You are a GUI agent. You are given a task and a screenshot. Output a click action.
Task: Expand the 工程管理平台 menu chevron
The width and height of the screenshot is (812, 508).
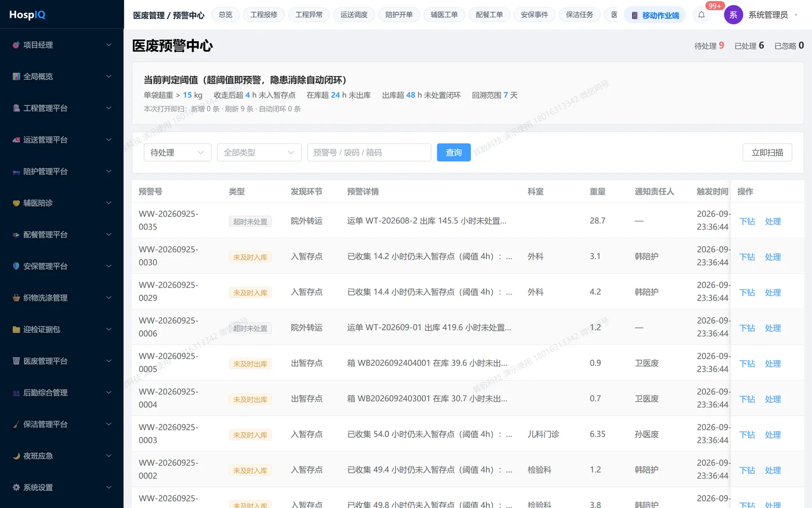(x=109, y=108)
